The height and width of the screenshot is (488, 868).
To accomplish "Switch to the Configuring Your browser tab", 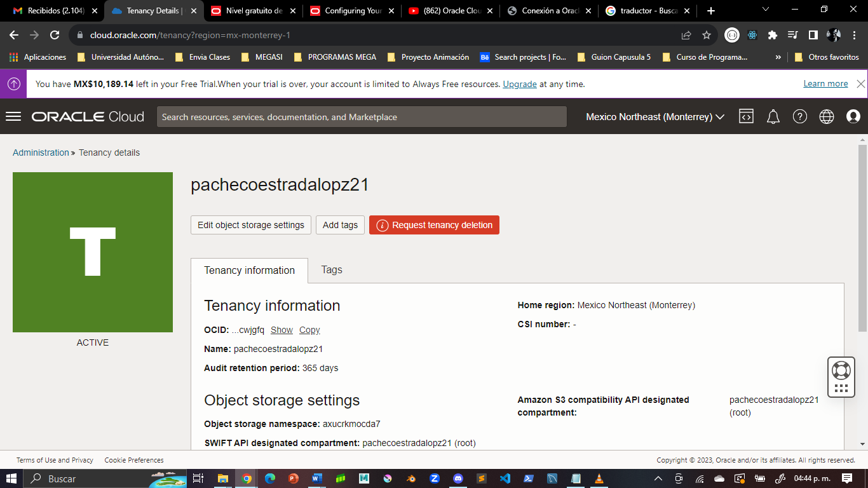I will (x=351, y=11).
